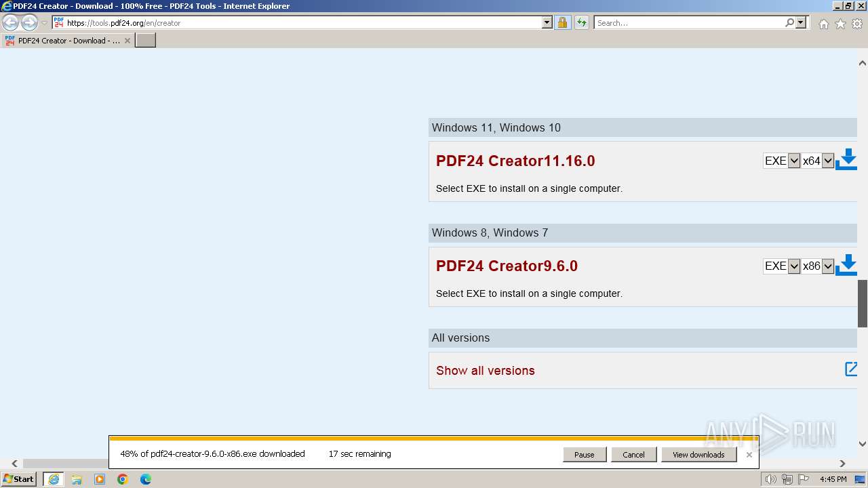Open the Windows Start menu

click(19, 479)
